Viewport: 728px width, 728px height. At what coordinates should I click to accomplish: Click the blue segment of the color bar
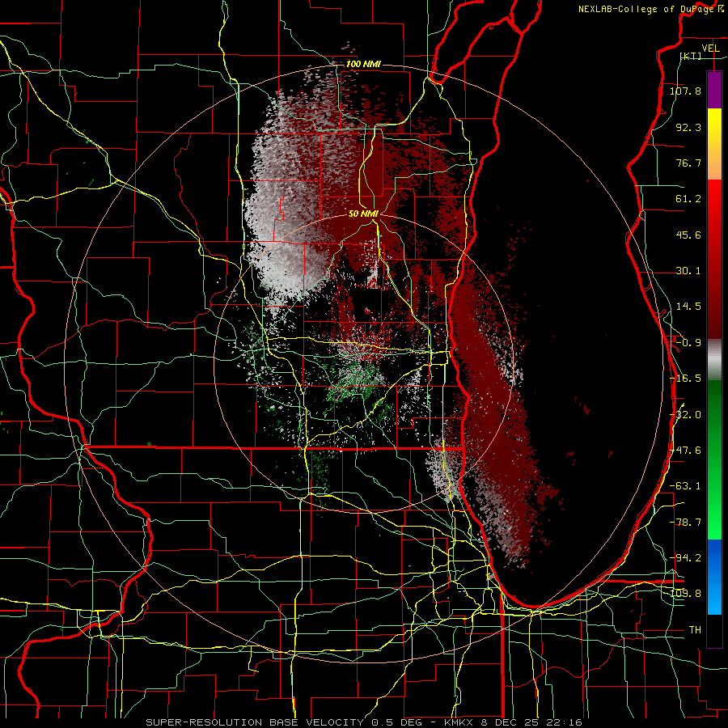(x=714, y=577)
